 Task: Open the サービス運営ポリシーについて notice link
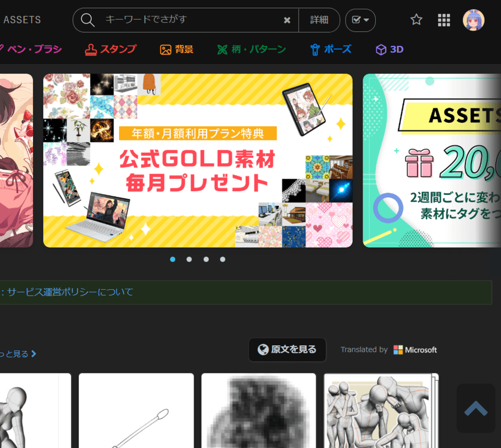[70, 292]
